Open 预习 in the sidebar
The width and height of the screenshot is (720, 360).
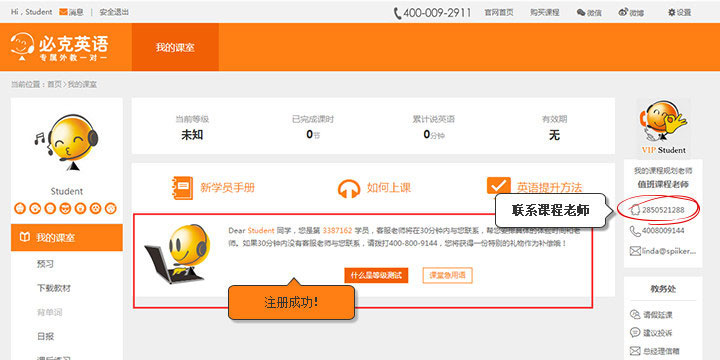pyautogui.click(x=45, y=264)
